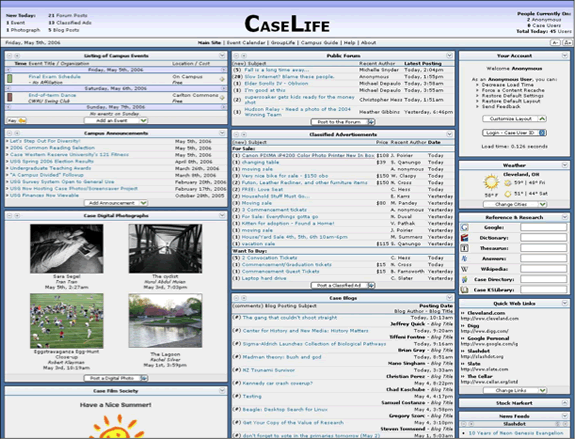Click Post to the Forum button
The image size is (575, 439).
(343, 122)
